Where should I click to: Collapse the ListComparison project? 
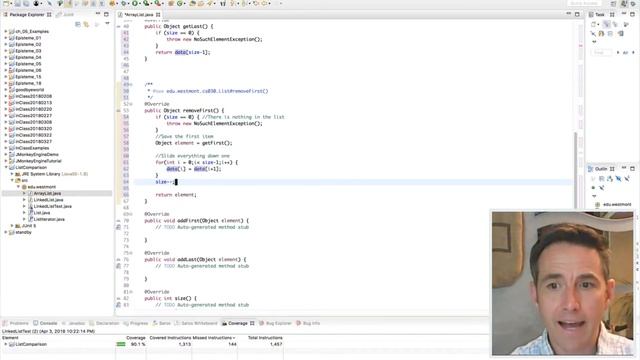pyautogui.click(x=6, y=168)
